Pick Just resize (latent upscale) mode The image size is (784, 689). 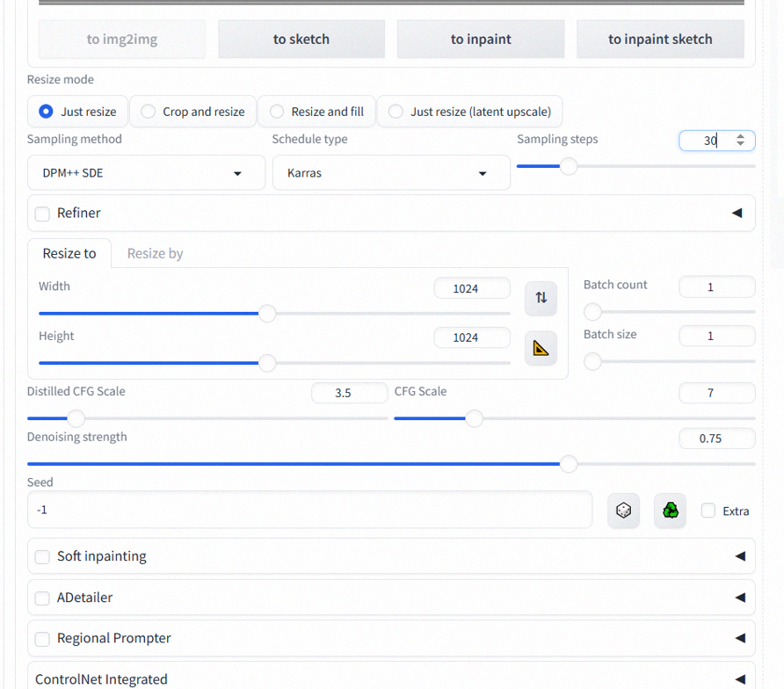(469, 112)
